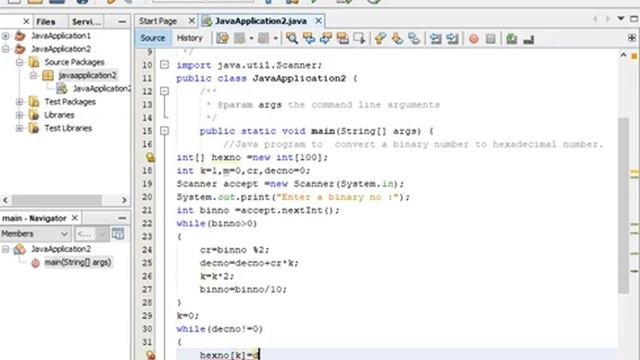Screen dimensions: 640x360
Task: Show the opened documents list dropdown
Action: (621, 19)
